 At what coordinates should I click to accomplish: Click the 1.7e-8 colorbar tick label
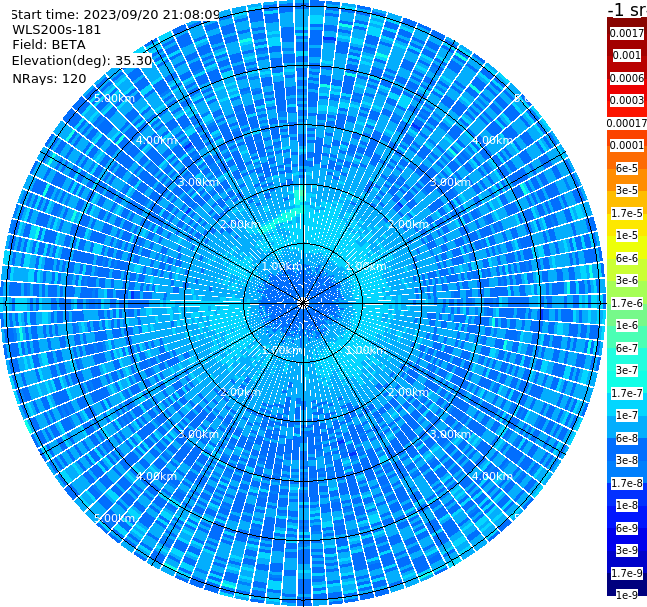(x=627, y=483)
